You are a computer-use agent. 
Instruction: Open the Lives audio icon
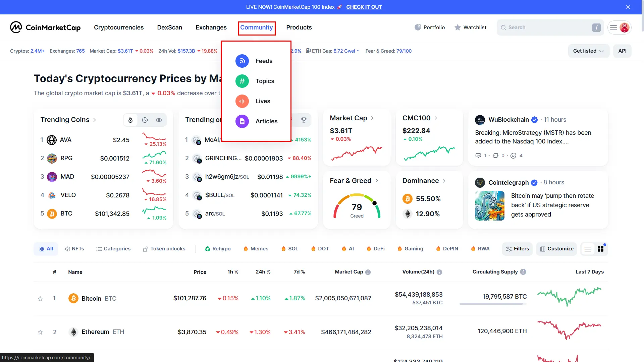(242, 101)
